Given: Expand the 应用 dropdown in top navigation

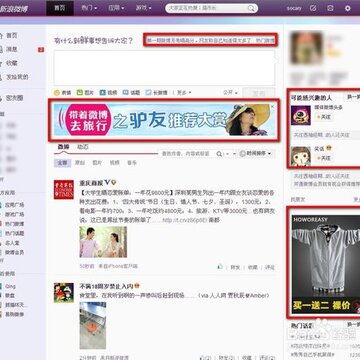Looking at the screenshot, I should pyautogui.click(x=116, y=8).
